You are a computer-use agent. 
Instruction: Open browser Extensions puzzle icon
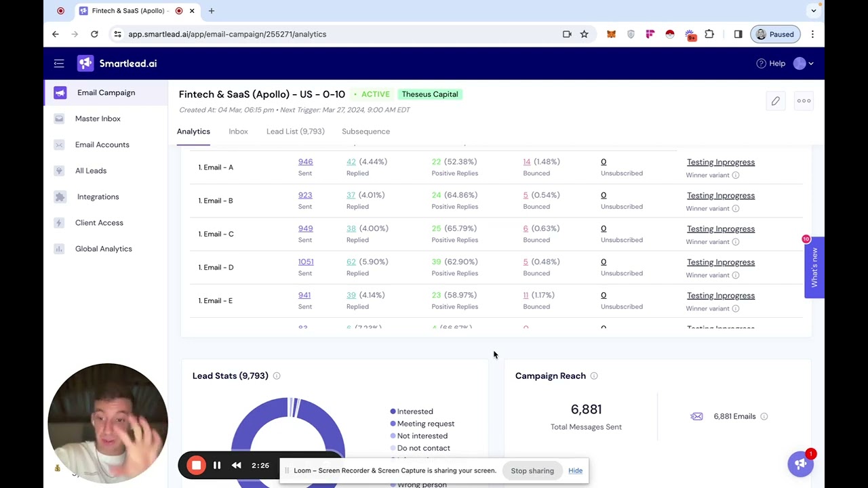click(709, 34)
